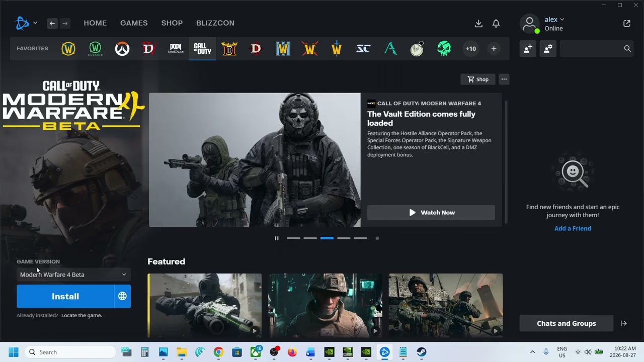Open Warcraft III Reforged favorite
The height and width of the screenshot is (362, 644).
click(283, 49)
